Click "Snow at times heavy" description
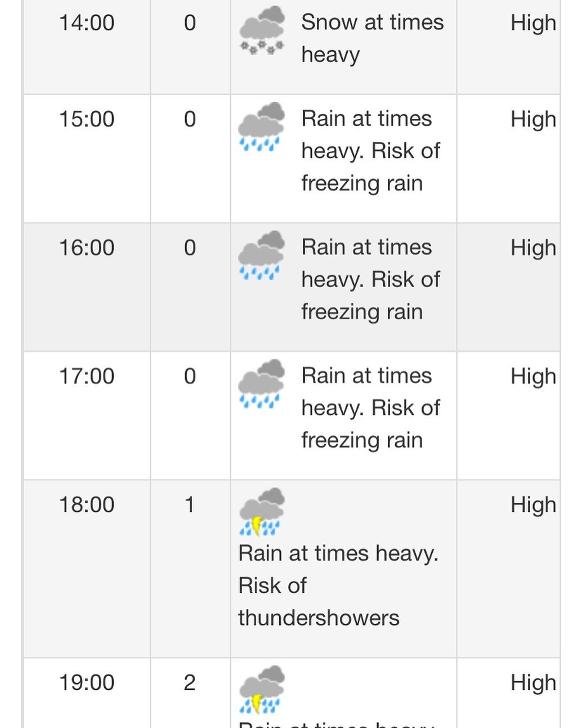This screenshot has width=582, height=728. (x=371, y=38)
